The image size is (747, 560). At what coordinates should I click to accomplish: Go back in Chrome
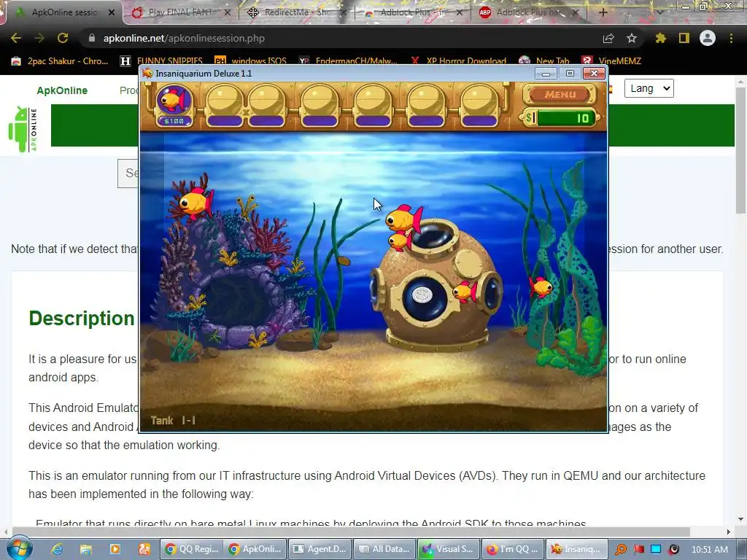tap(16, 38)
